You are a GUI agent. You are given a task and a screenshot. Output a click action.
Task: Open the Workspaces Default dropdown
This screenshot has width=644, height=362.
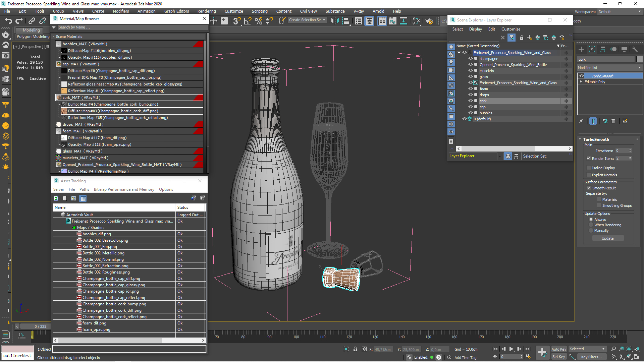pyautogui.click(x=620, y=12)
